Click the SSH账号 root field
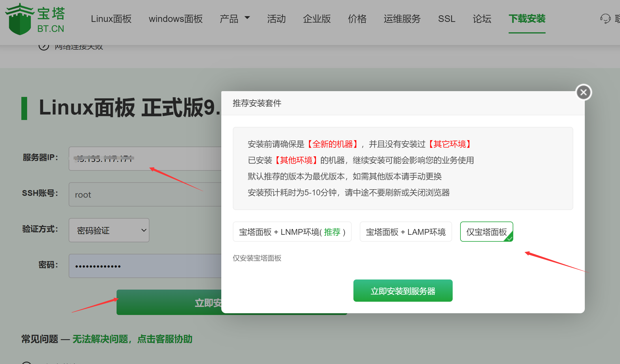Image resolution: width=620 pixels, height=364 pixels. (144, 194)
